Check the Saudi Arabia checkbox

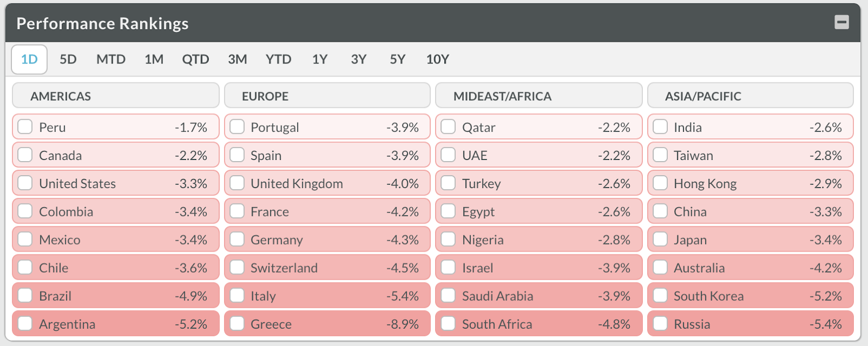coord(448,296)
